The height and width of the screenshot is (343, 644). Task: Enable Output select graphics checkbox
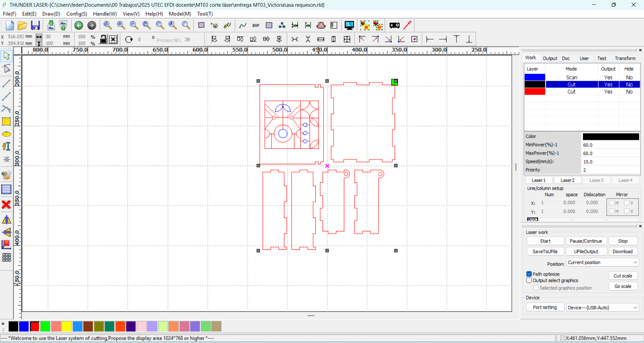(x=529, y=280)
